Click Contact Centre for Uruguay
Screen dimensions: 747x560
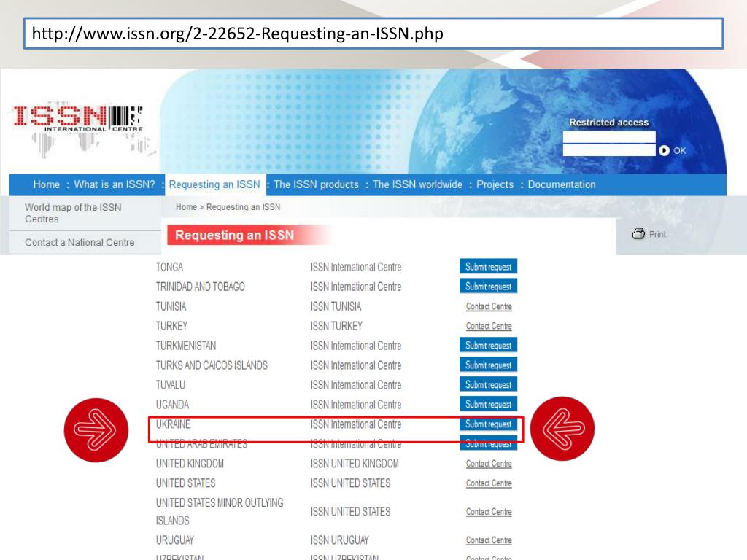tap(489, 540)
